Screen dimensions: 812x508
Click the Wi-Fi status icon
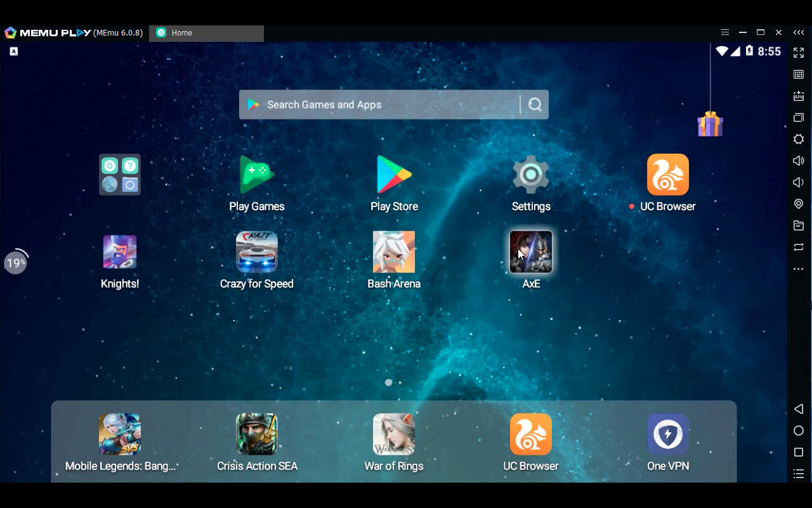pos(722,51)
